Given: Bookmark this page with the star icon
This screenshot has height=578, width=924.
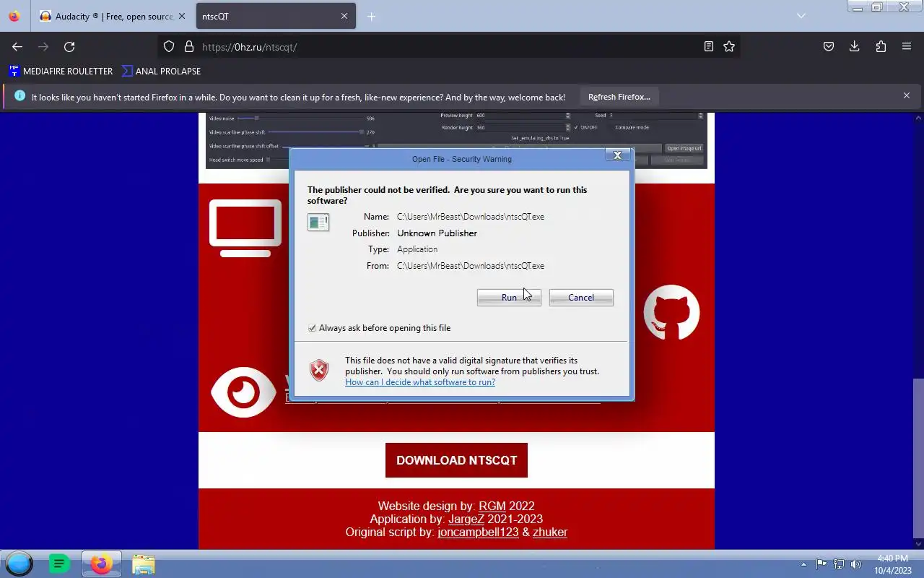Looking at the screenshot, I should tap(729, 46).
